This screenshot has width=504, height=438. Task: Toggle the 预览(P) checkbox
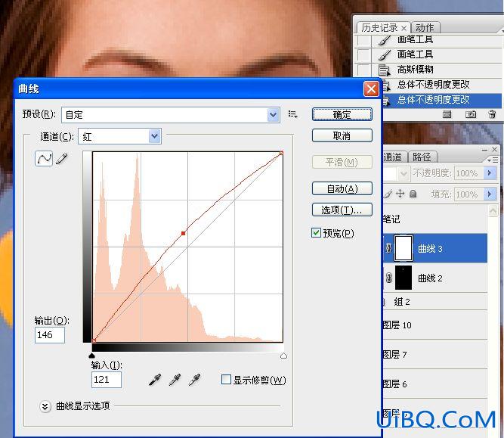(x=316, y=233)
